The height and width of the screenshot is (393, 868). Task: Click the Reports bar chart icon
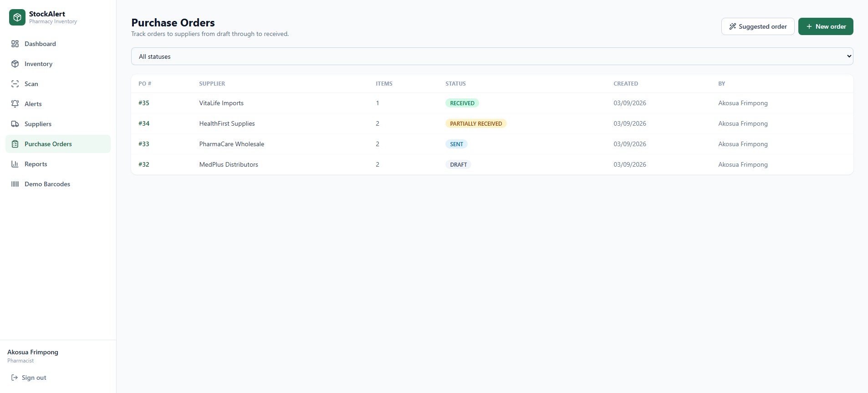click(x=15, y=164)
